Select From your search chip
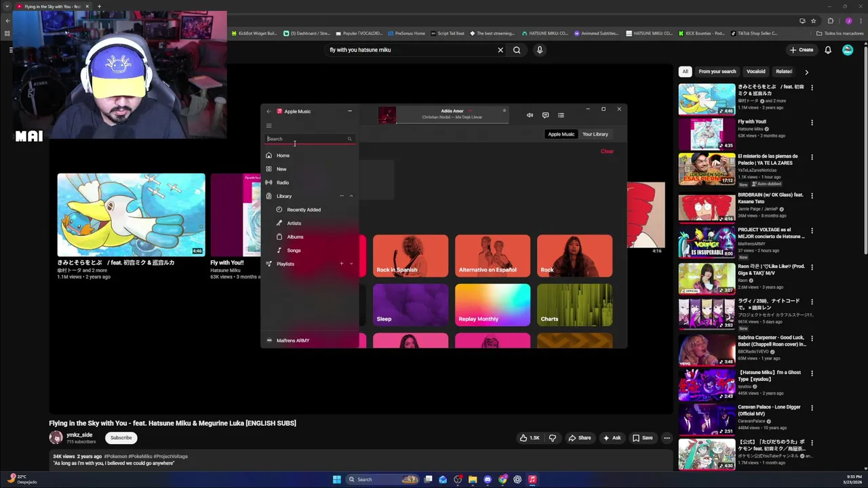 [x=717, y=71]
